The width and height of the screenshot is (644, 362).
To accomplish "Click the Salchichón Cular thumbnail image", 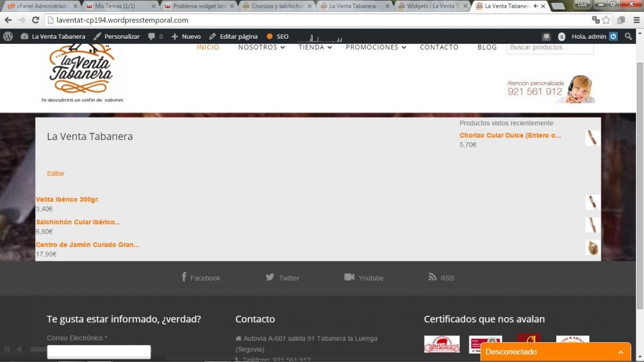I will (x=592, y=225).
